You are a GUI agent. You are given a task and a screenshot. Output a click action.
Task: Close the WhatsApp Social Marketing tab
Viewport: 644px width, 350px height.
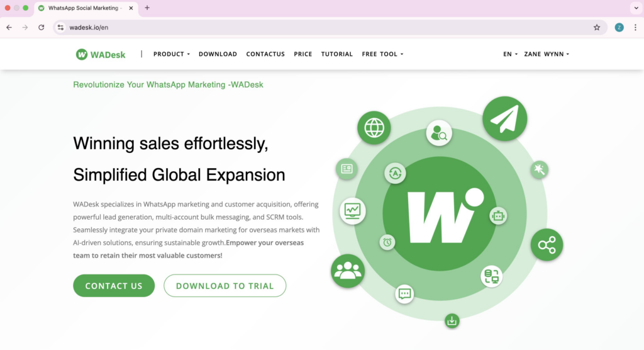point(131,8)
